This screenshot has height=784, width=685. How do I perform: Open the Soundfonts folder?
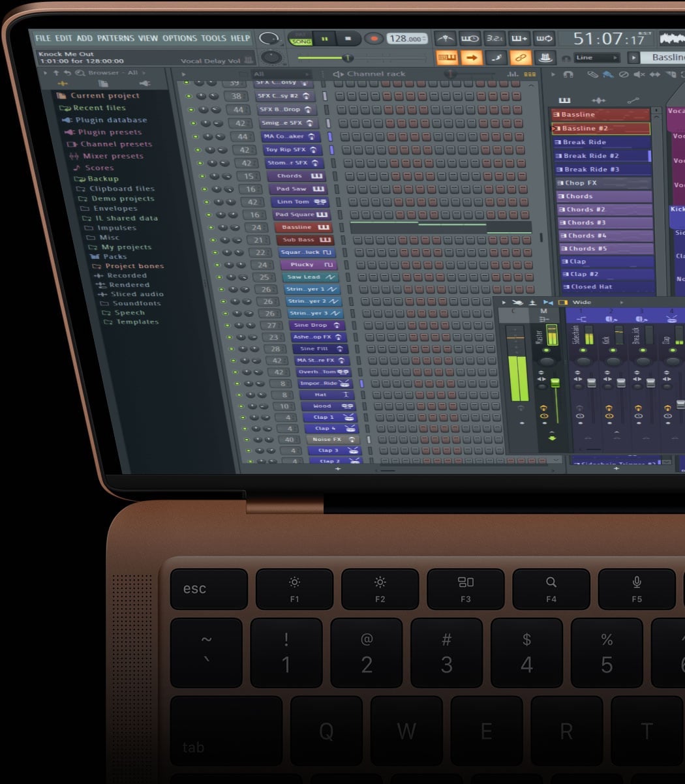130,303
